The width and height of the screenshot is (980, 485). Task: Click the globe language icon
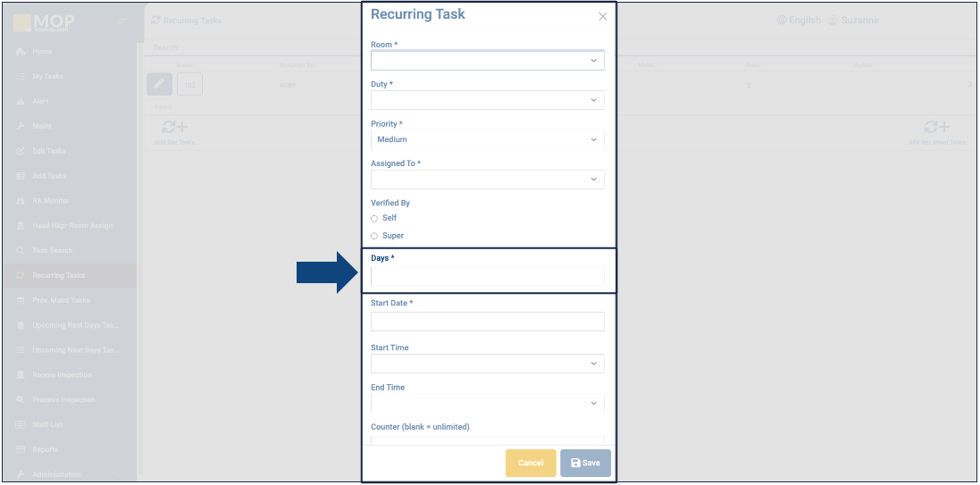tap(782, 20)
